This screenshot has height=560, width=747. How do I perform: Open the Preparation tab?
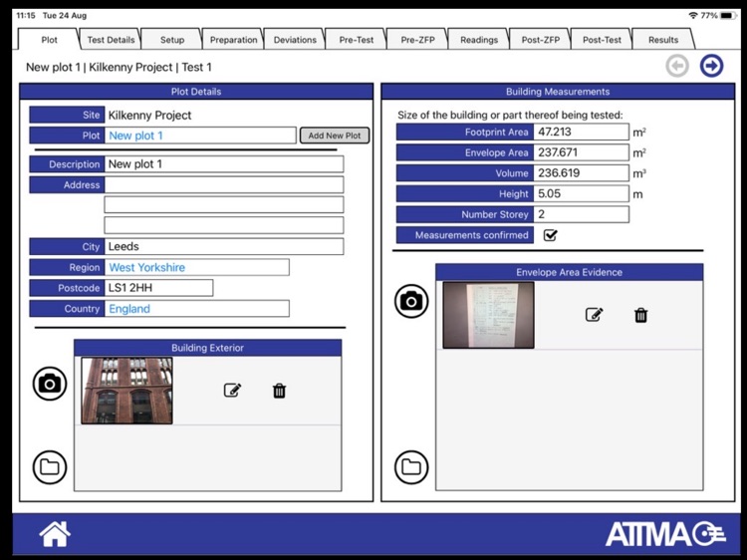[x=233, y=40]
